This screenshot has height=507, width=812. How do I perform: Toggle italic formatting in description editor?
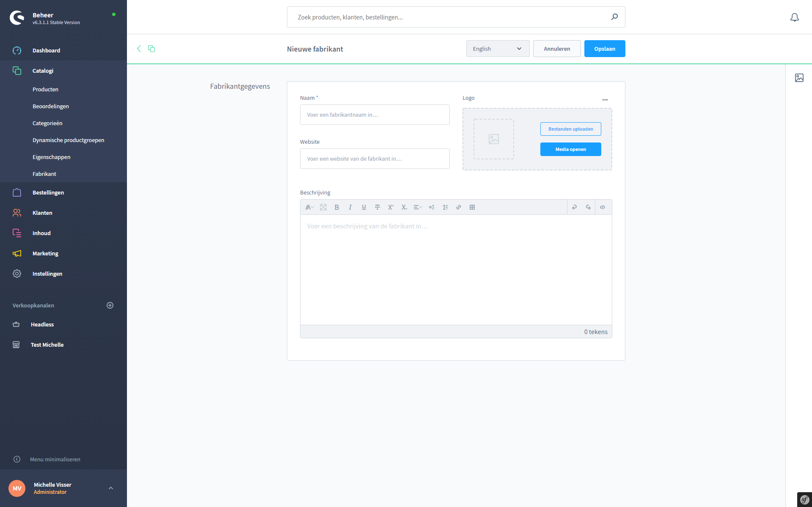pos(350,207)
